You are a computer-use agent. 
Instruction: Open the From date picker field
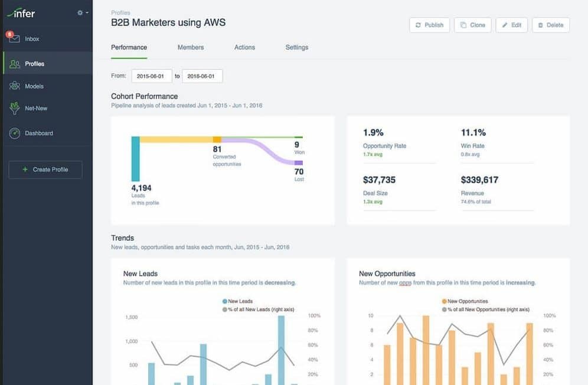[152, 76]
